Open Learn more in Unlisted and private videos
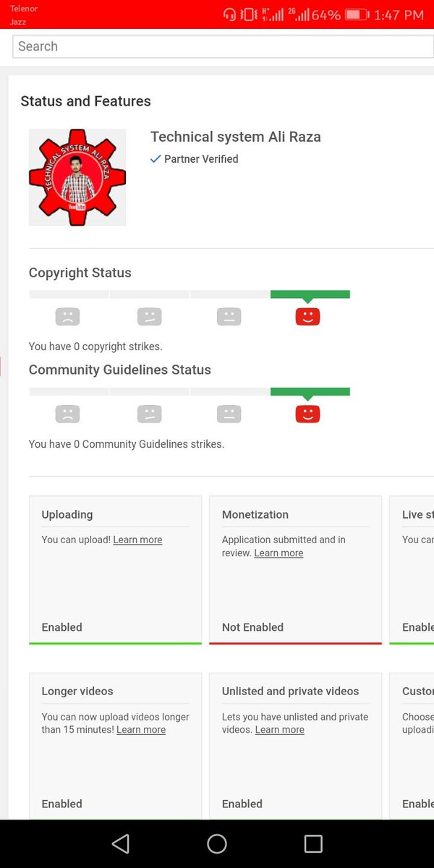Screen dimensions: 434x868 pos(279,730)
